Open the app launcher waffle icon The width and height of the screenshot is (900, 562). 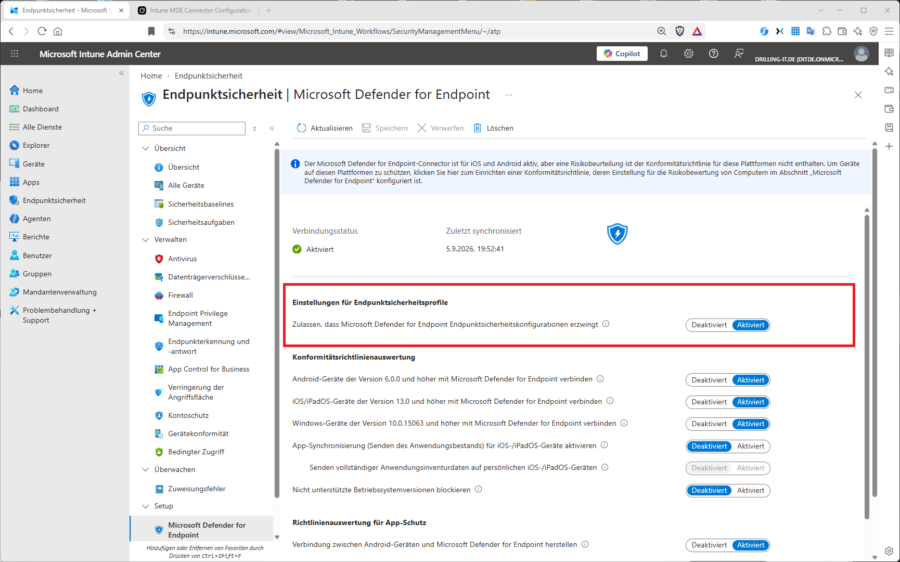coord(14,53)
